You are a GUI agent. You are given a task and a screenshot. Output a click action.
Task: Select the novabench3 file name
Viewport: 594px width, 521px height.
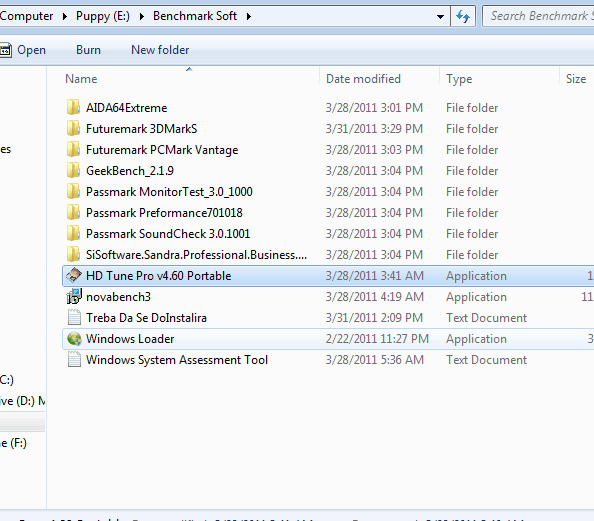click(118, 297)
